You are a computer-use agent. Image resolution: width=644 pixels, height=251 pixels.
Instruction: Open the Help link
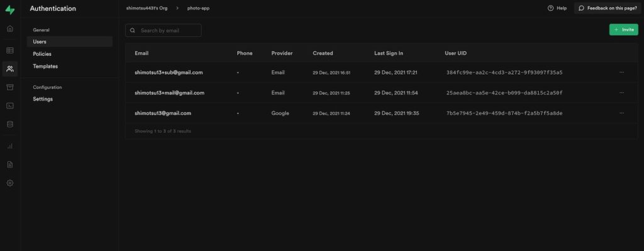click(x=557, y=8)
